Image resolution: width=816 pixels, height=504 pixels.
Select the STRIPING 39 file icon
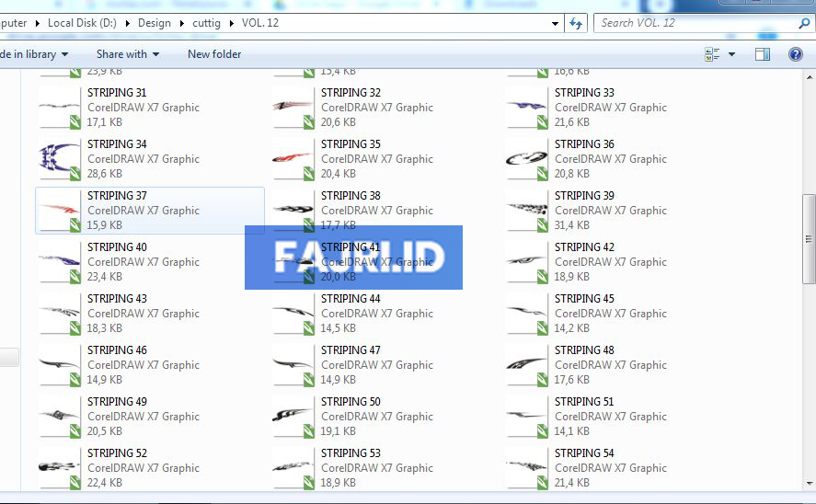pos(527,211)
